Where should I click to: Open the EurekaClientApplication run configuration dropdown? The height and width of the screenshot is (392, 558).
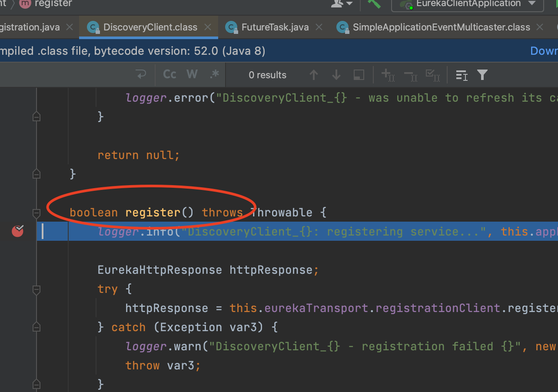coord(468,4)
